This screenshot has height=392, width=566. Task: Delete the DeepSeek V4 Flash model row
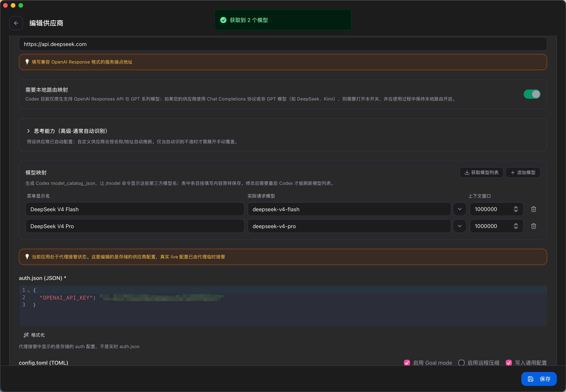pos(533,209)
